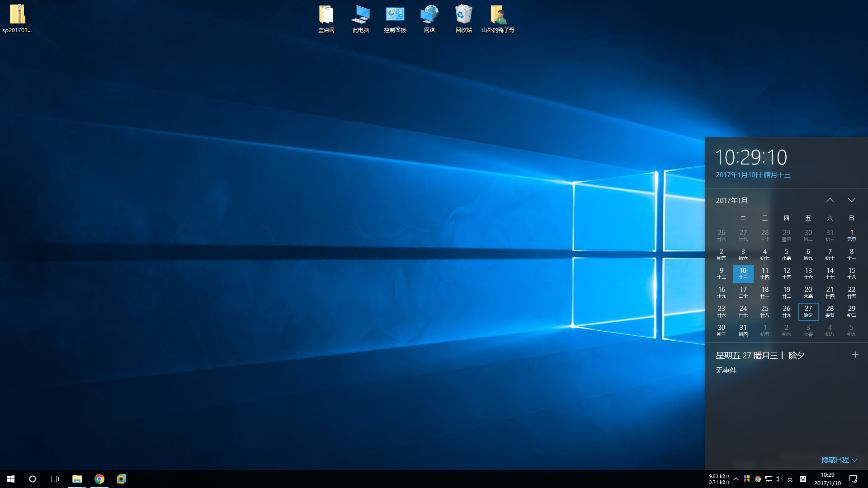Click the volume speaker tray icon
Image resolution: width=868 pixels, height=488 pixels.
[x=779, y=479]
